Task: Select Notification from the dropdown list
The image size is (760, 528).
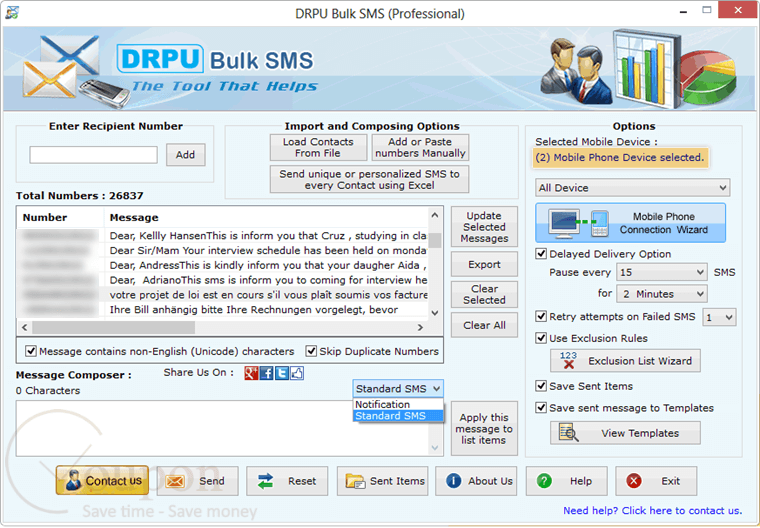Action: click(398, 404)
